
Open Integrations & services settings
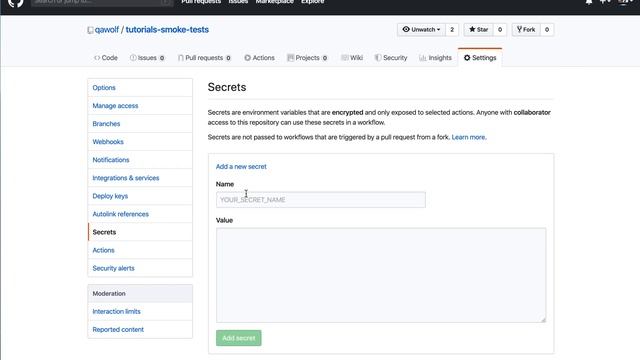click(140, 178)
